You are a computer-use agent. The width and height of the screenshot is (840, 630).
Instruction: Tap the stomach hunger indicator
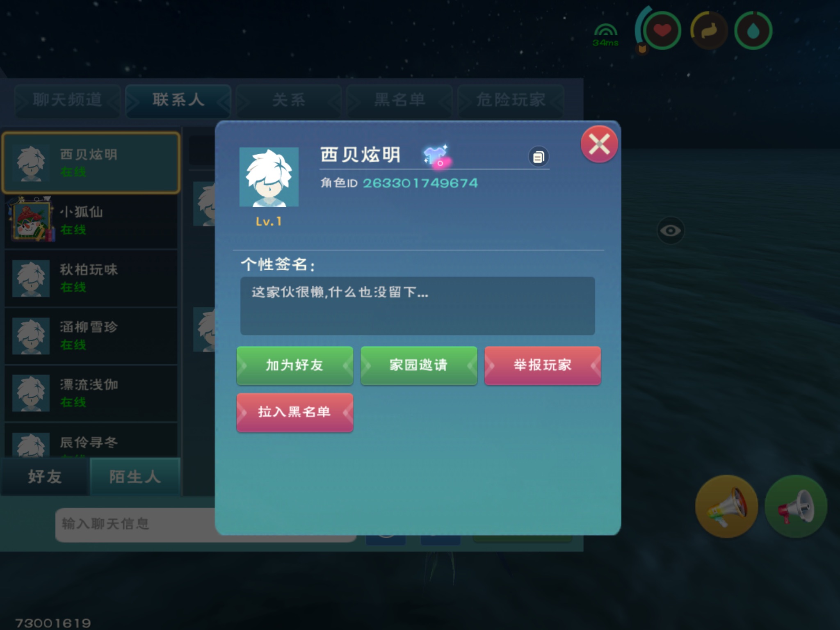pos(709,31)
